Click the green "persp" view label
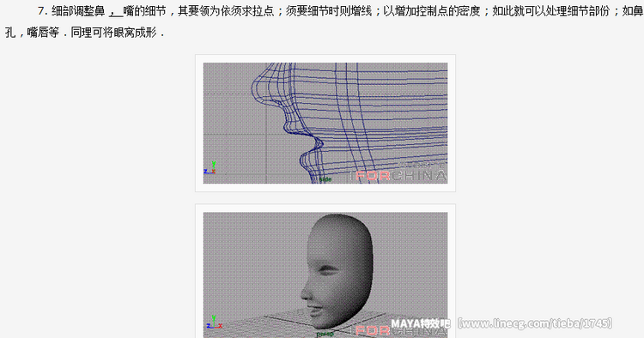Screen dimensions: 644x338 coord(325,335)
